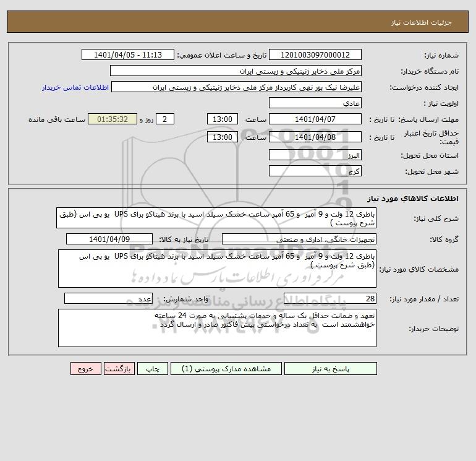The image size is (476, 461).
Task: Select the need number field 1201003097000012
Action: (315, 54)
